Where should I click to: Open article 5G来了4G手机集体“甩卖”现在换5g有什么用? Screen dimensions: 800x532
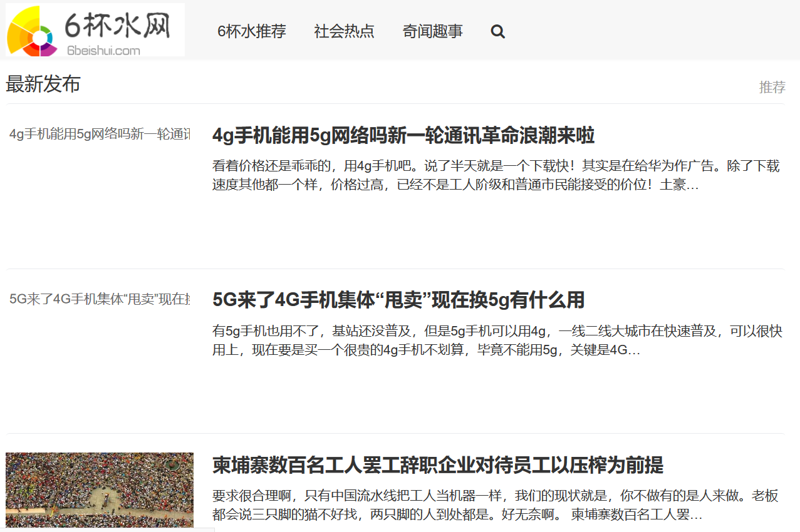398,300
